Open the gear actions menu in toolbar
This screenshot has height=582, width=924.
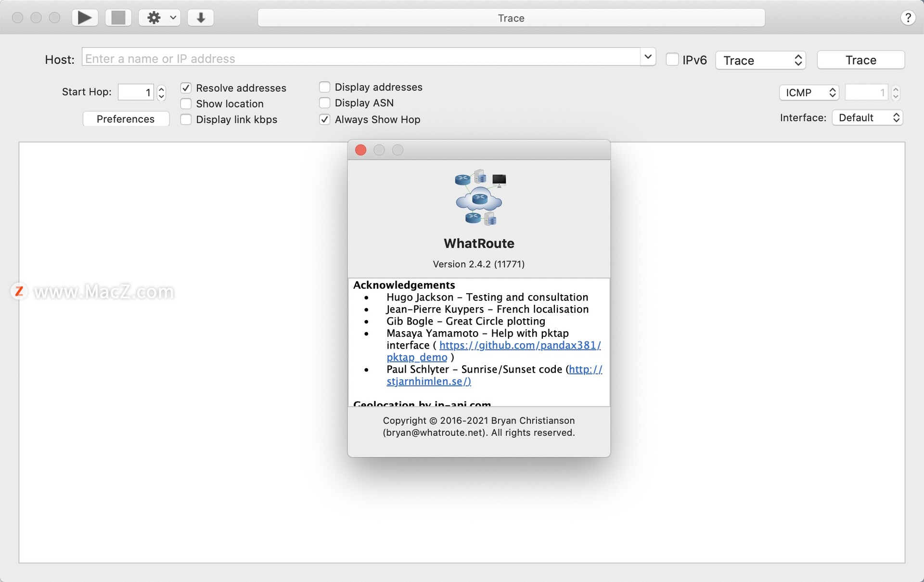[x=160, y=18]
